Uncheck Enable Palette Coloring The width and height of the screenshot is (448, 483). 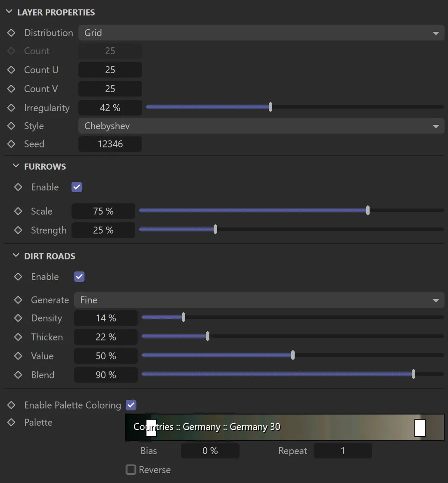click(x=131, y=405)
